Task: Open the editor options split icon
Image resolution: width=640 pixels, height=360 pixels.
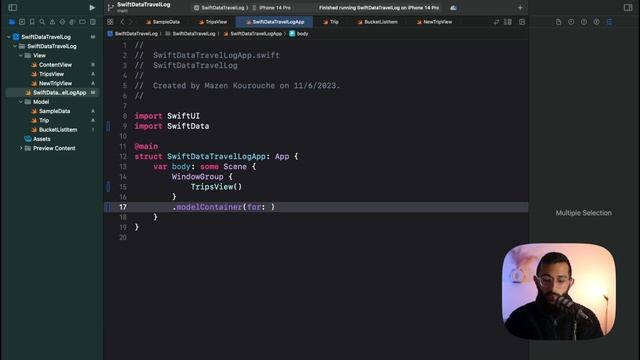Action: click(x=508, y=22)
